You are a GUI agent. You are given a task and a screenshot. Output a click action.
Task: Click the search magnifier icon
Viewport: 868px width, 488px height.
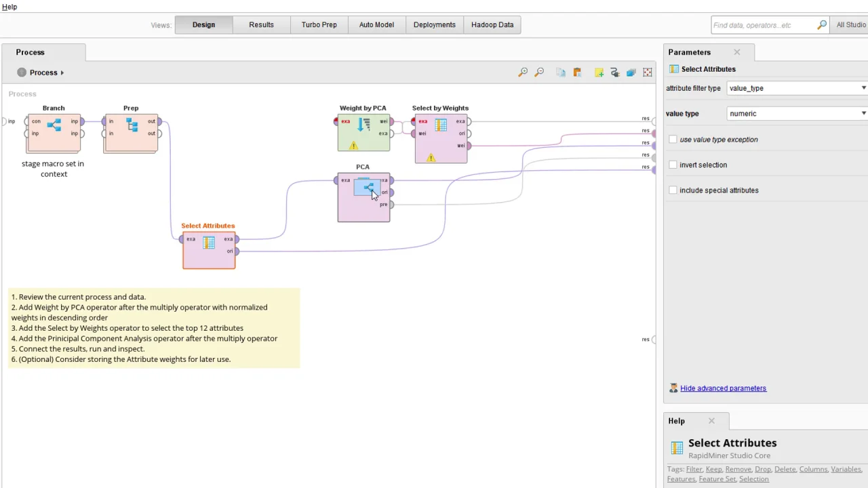[x=822, y=25]
